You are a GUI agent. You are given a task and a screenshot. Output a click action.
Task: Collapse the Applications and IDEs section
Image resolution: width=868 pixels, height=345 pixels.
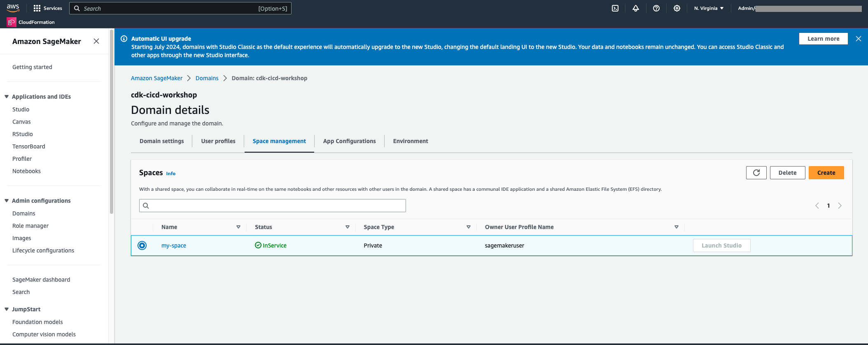(7, 97)
